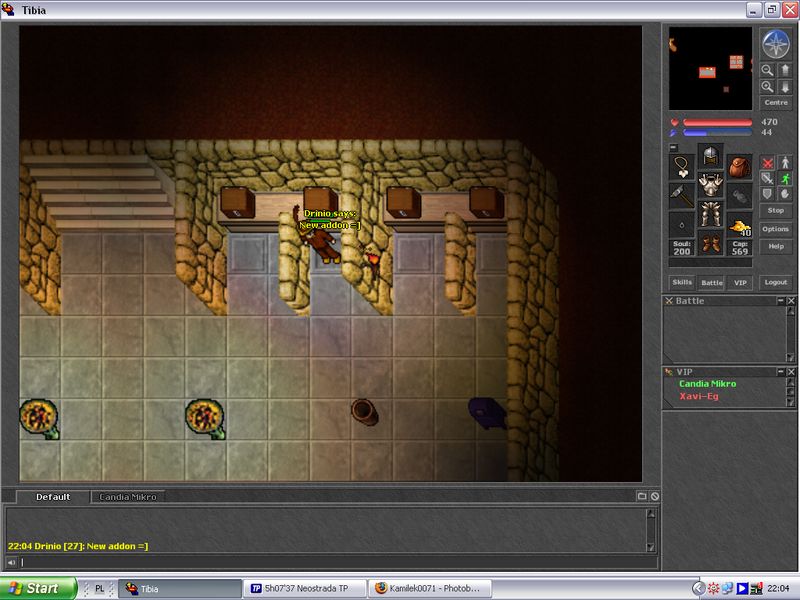Toggle the chat say-volume speaker icon
The height and width of the screenshot is (600, 800).
[x=11, y=562]
